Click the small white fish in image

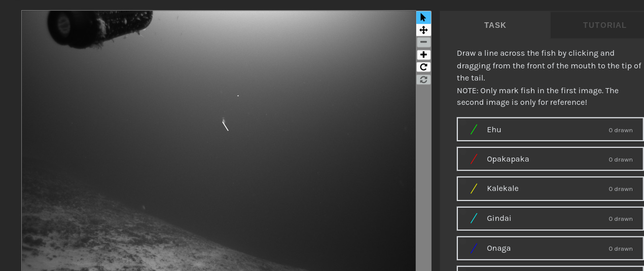[x=225, y=125]
